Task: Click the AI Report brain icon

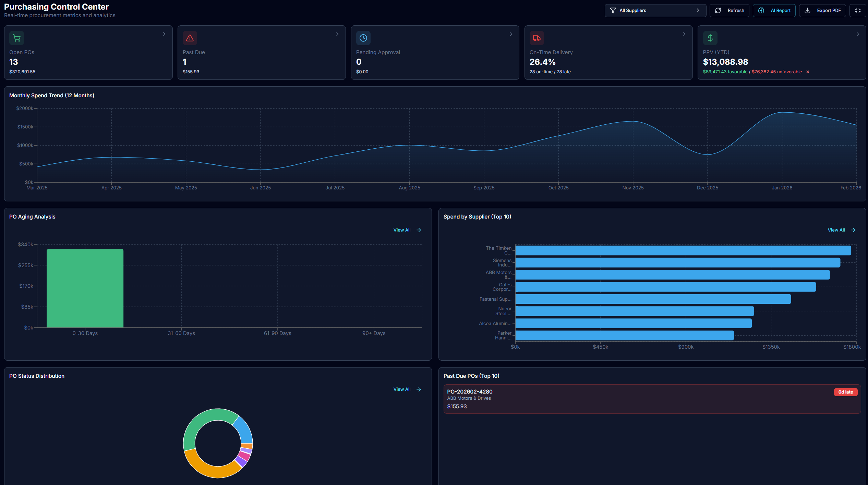Action: point(761,11)
